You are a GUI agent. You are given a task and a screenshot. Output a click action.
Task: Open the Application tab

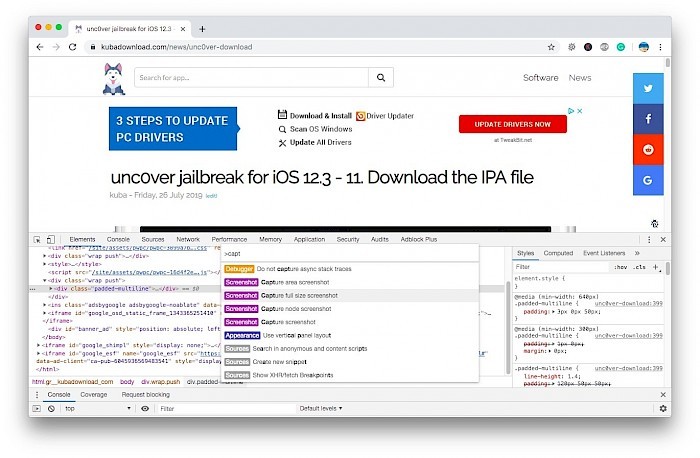tap(309, 240)
